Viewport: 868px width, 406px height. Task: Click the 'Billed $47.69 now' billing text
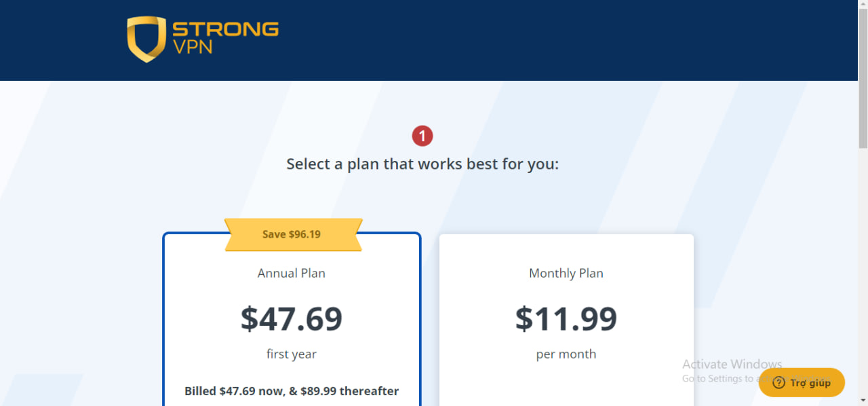(x=292, y=390)
